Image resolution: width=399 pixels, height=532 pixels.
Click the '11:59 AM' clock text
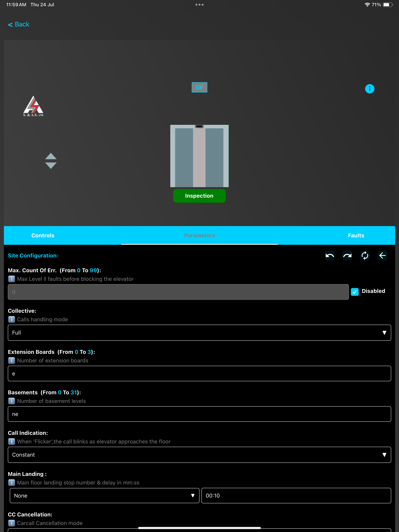tap(16, 4)
